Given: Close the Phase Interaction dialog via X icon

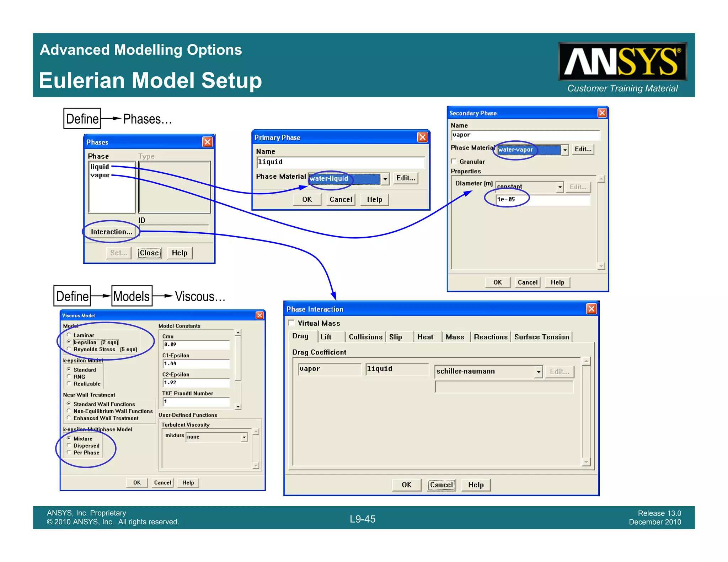Looking at the screenshot, I should coord(591,309).
